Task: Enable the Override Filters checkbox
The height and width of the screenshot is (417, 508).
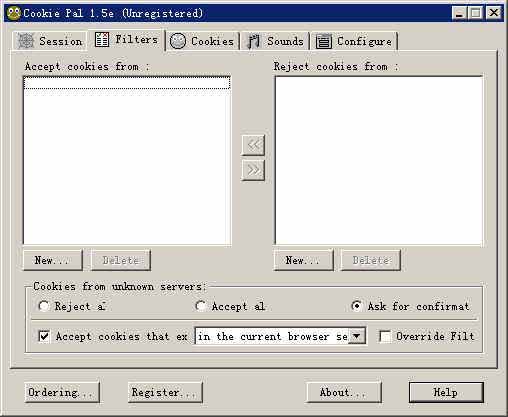Action: (385, 336)
